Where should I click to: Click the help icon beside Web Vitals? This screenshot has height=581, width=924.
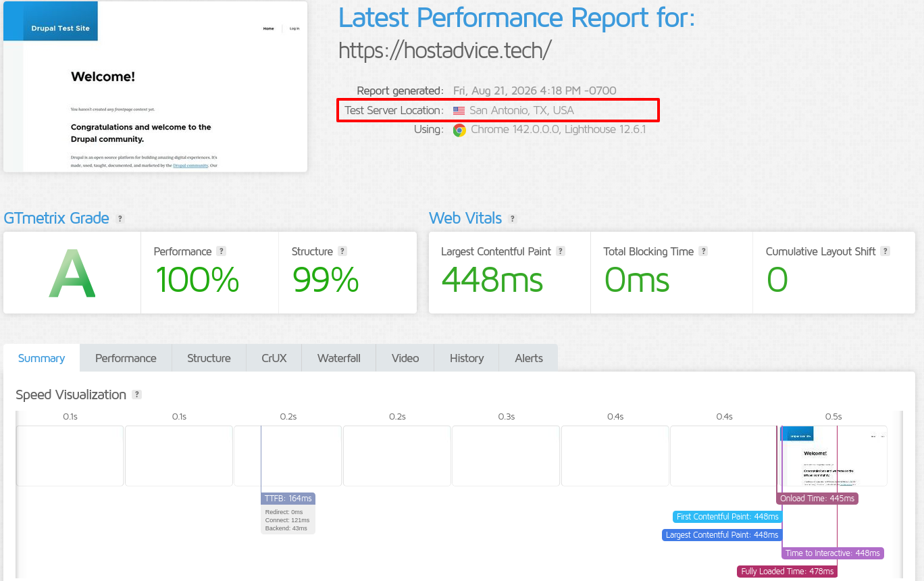pos(513,219)
